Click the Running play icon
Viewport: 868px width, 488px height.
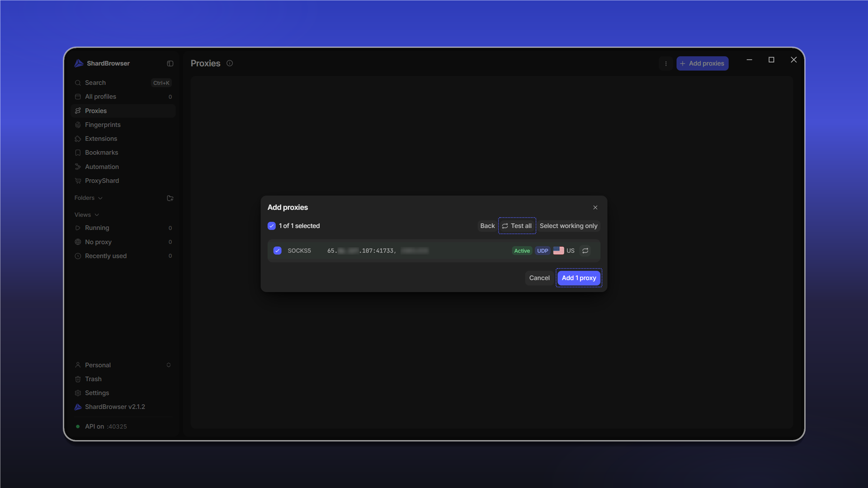point(78,228)
